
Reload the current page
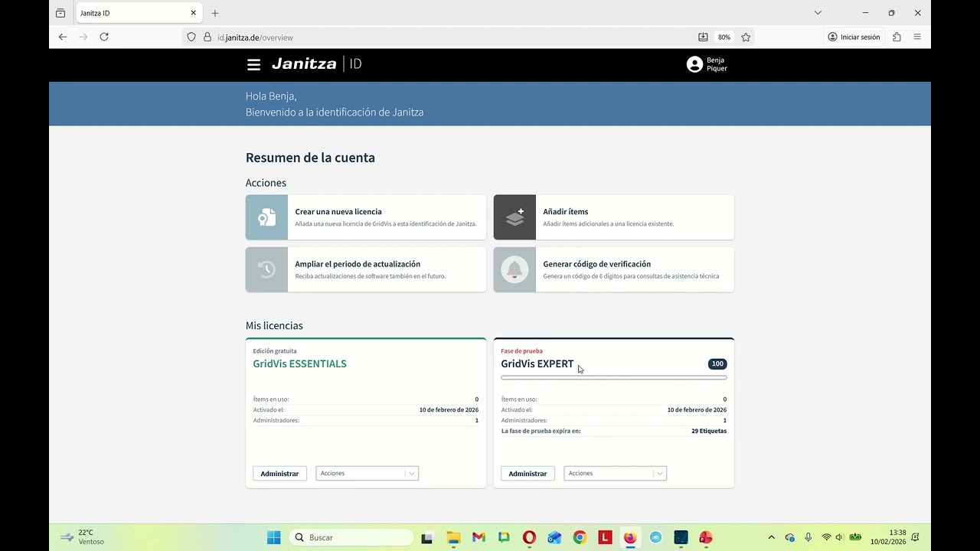[104, 37]
